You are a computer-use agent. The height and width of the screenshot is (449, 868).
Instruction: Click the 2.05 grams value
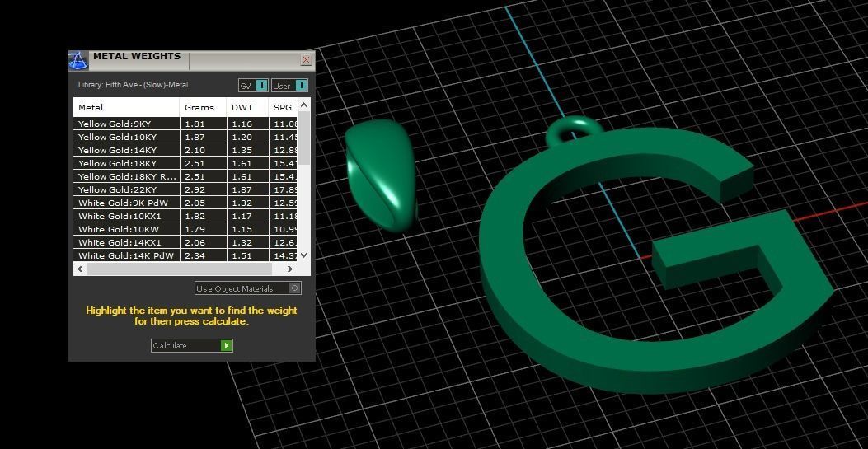point(195,203)
